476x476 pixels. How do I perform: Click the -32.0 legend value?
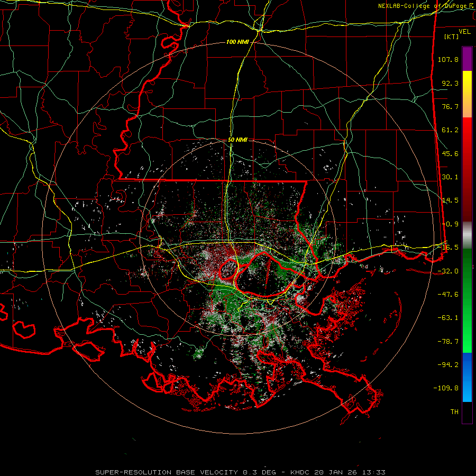448,271
